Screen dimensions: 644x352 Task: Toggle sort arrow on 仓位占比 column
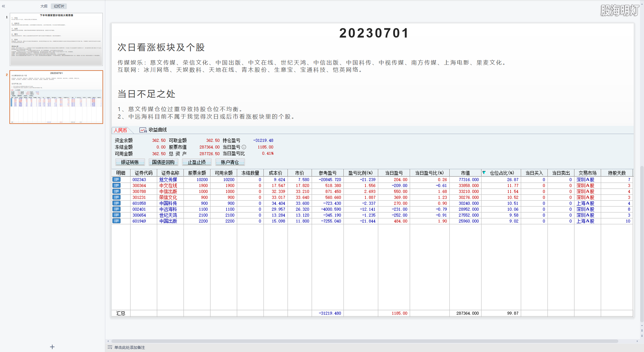(x=484, y=172)
